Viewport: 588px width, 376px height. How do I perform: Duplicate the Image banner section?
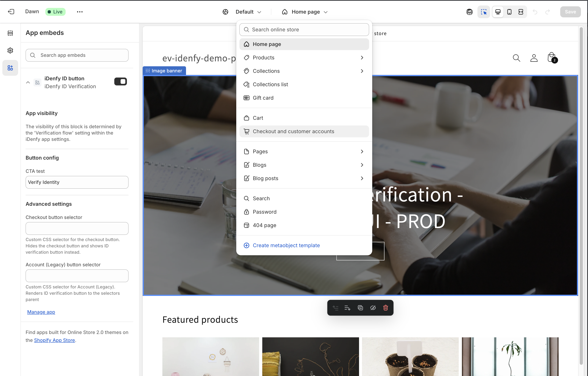click(x=360, y=308)
